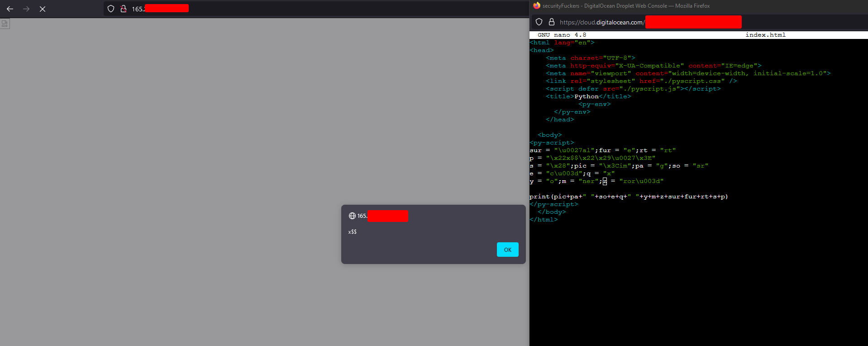Click the browser back arrow
The width and height of the screenshot is (868, 346).
coord(10,9)
